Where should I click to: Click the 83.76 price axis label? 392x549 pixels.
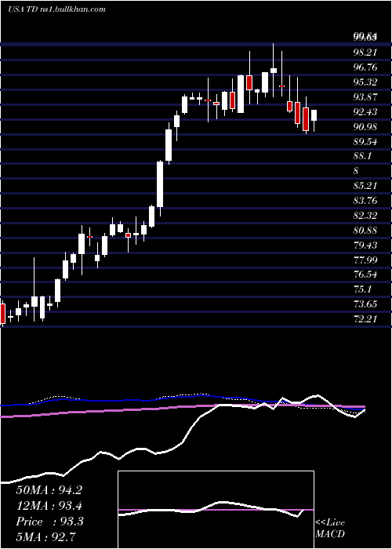365,200
